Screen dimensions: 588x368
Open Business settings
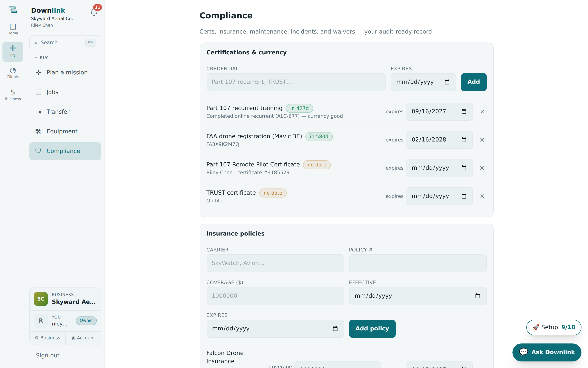pos(48,338)
